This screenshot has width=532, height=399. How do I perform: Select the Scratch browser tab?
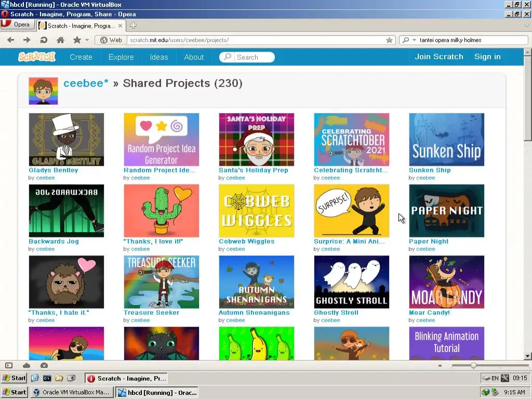coord(81,26)
